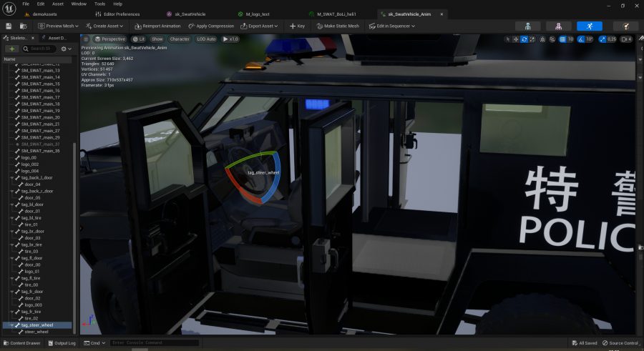Image resolution: width=644 pixels, height=351 pixels.
Task: Open the grid snap value 10 menu
Action: [x=570, y=39]
